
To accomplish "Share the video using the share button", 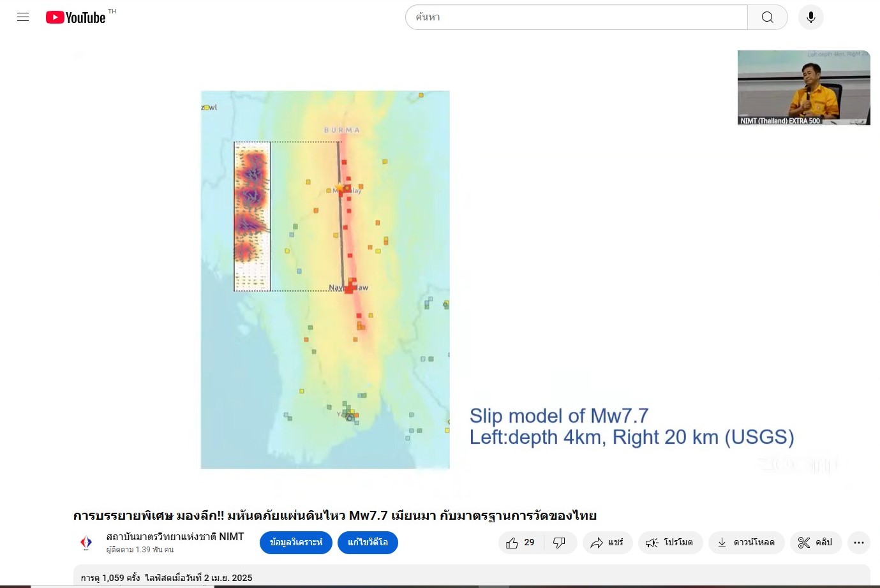I will [607, 543].
